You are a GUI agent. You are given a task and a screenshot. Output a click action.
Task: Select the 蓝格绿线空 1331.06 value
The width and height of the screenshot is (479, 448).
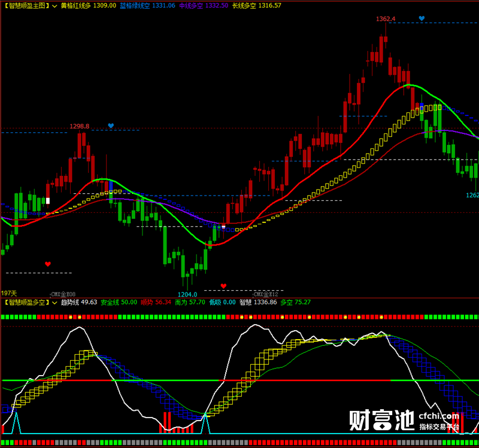(147, 5)
